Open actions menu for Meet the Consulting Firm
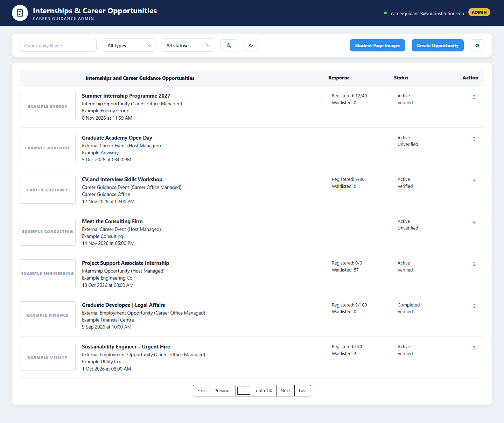Screen dimensions: 504x423 coord(474,223)
